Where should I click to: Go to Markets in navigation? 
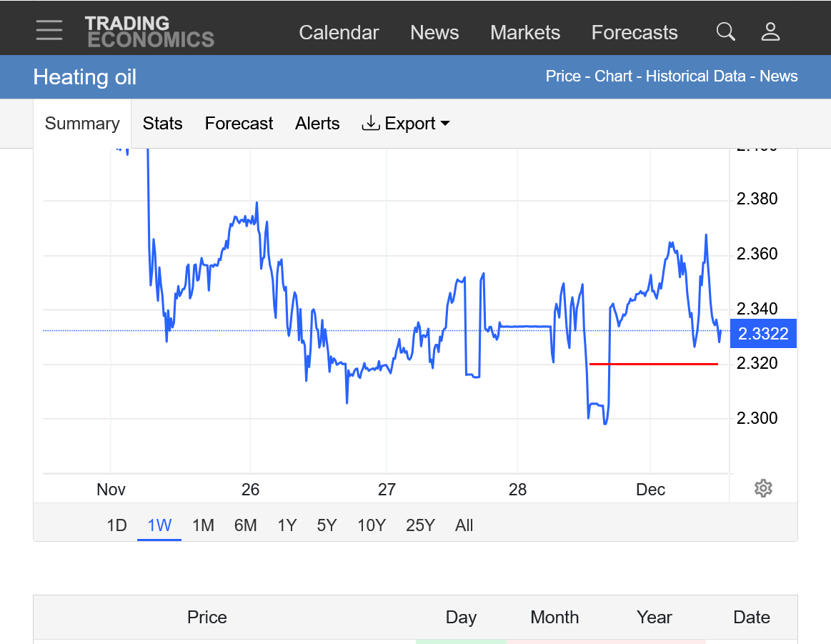point(525,33)
